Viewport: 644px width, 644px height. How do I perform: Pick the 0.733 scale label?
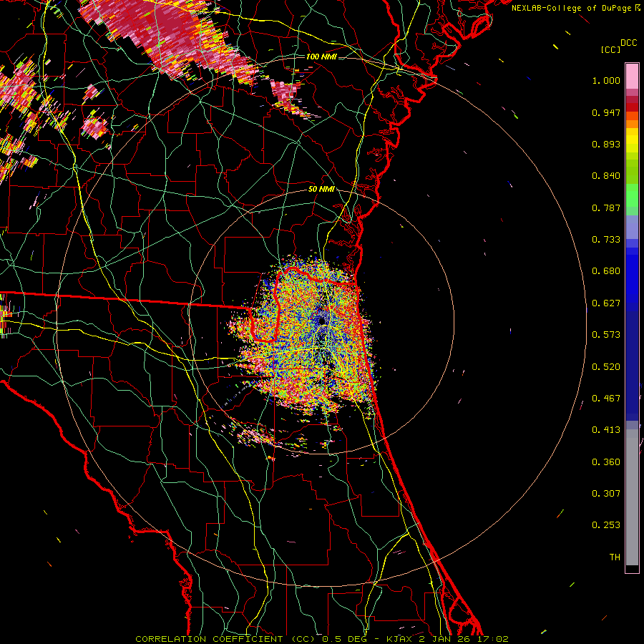click(x=606, y=240)
